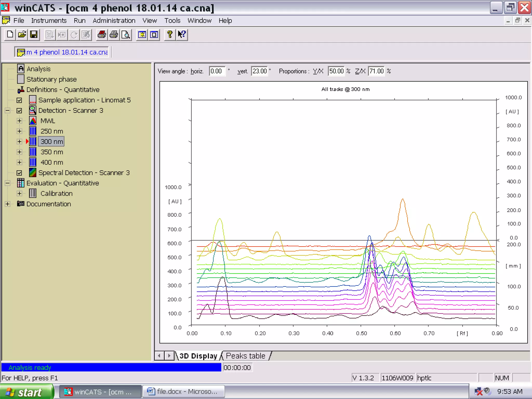Click the New file toolbar icon
Image resolution: width=532 pixels, height=399 pixels.
coord(10,35)
